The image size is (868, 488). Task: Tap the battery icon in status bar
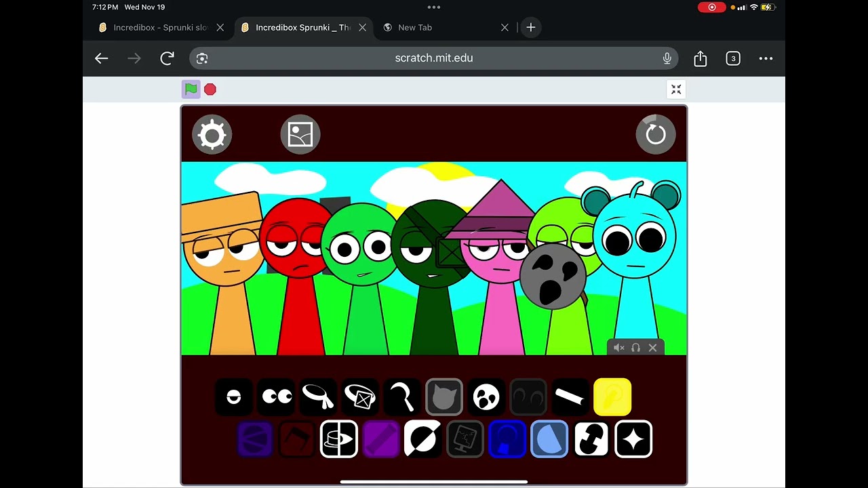click(768, 7)
